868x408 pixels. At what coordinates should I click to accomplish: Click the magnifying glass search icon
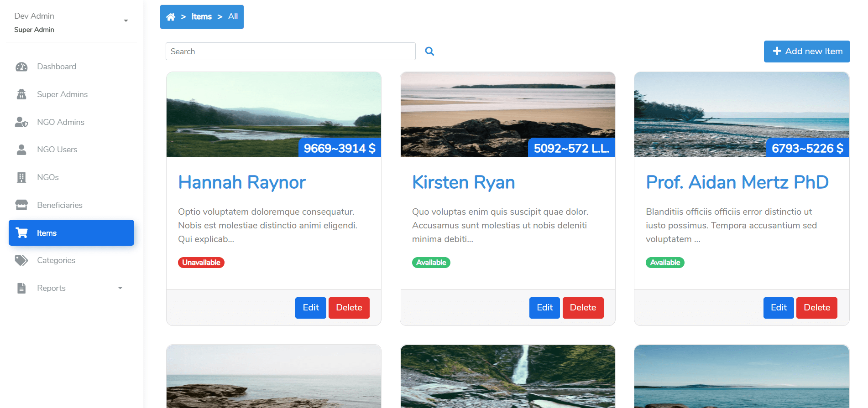(x=429, y=52)
